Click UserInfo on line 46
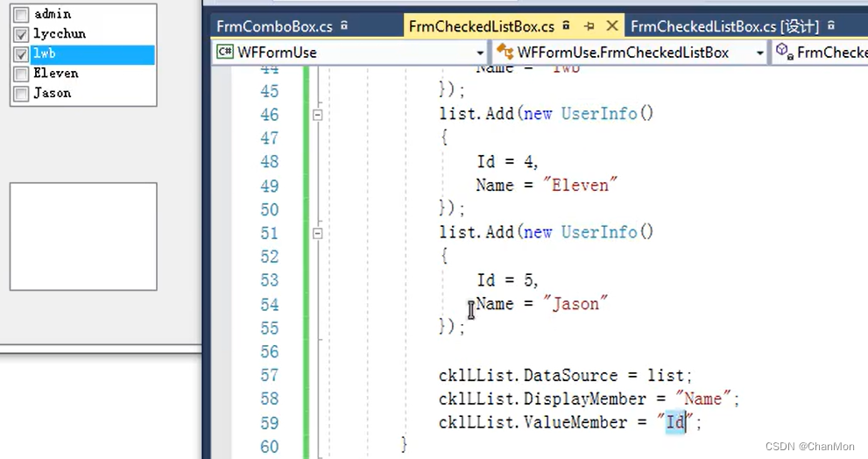Image resolution: width=868 pixels, height=459 pixels. click(599, 114)
